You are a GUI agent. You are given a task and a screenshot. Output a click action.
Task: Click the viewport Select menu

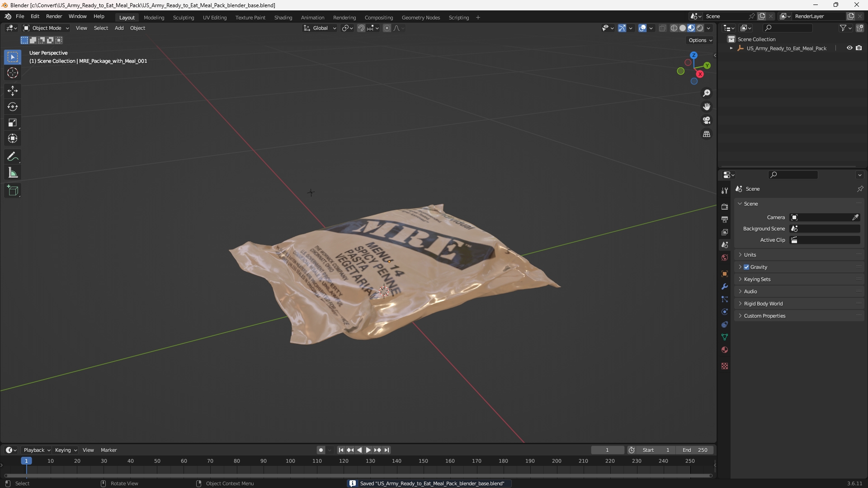pyautogui.click(x=101, y=28)
